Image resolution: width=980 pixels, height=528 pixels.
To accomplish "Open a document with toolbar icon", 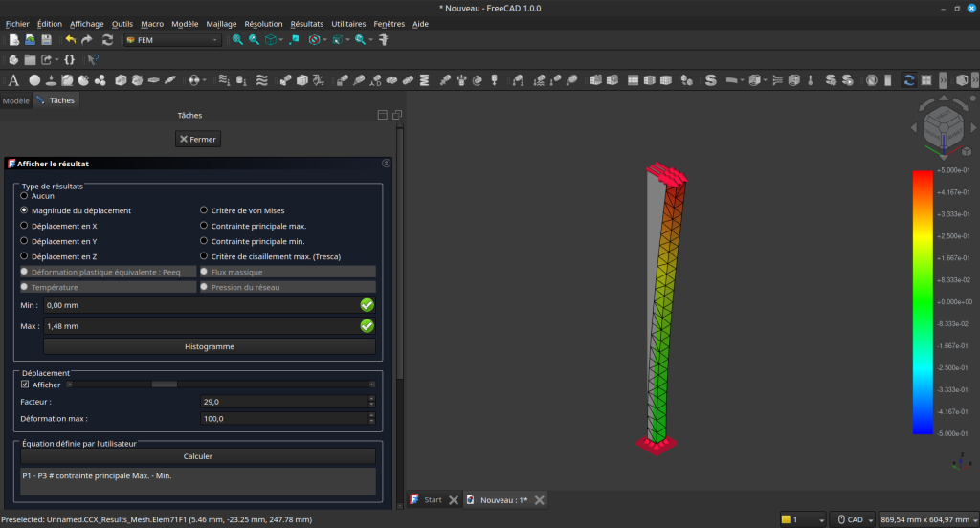I will point(30,40).
